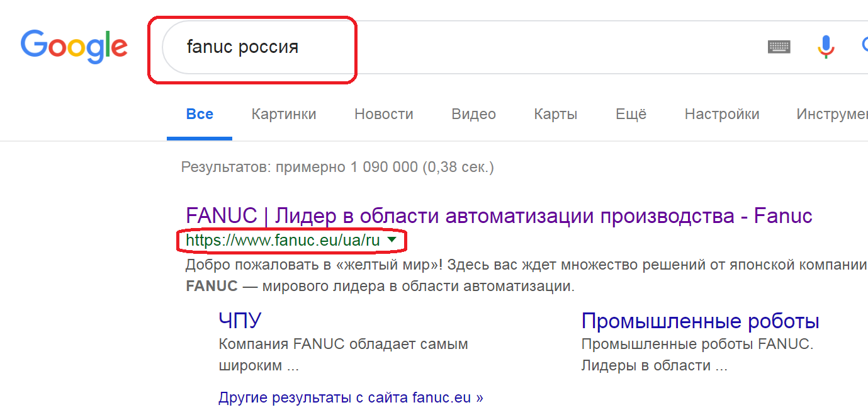Open the "ЧПУ" sitelink

[240, 321]
